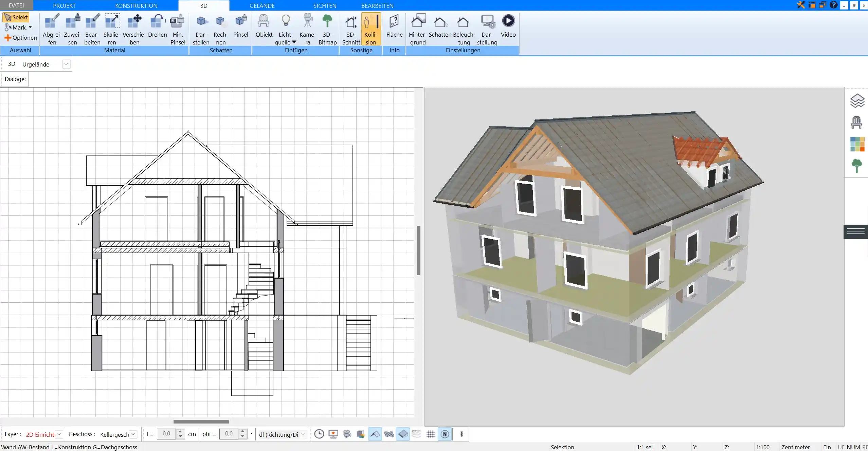
Task: Open materials palette icon in right sidebar
Action: pos(857,144)
